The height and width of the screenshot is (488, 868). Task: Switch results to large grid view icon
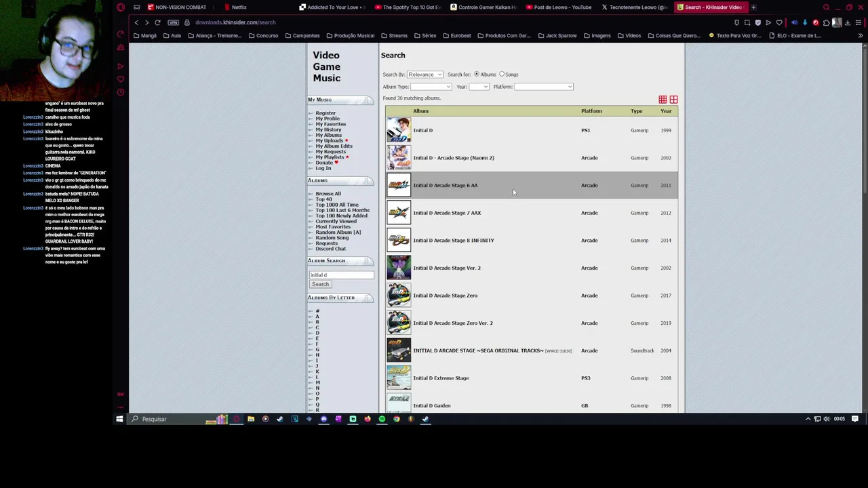(x=673, y=100)
